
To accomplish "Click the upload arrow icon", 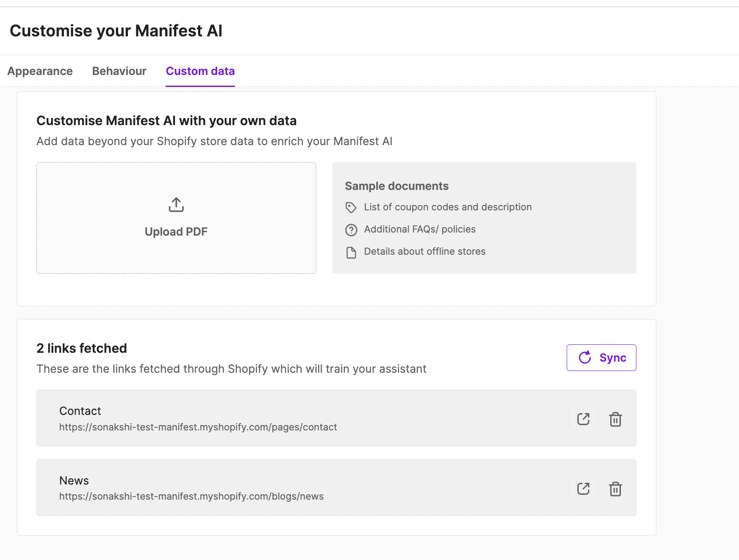I will pos(176,205).
